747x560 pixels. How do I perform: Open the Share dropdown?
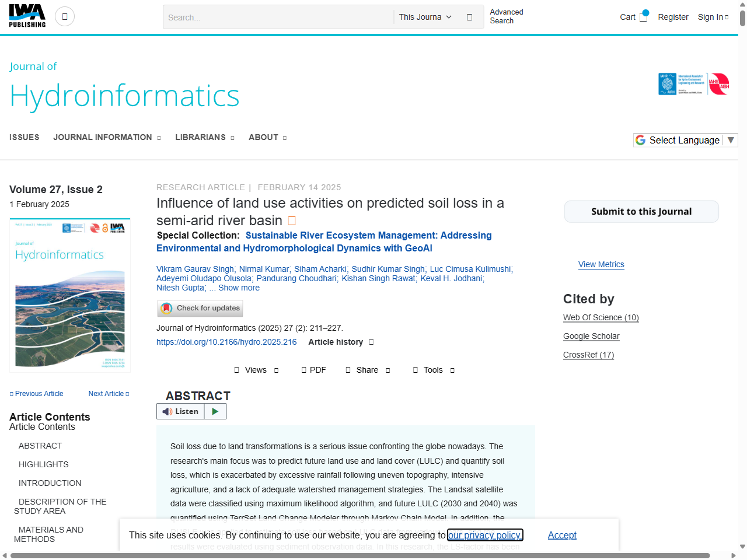pyautogui.click(x=368, y=370)
